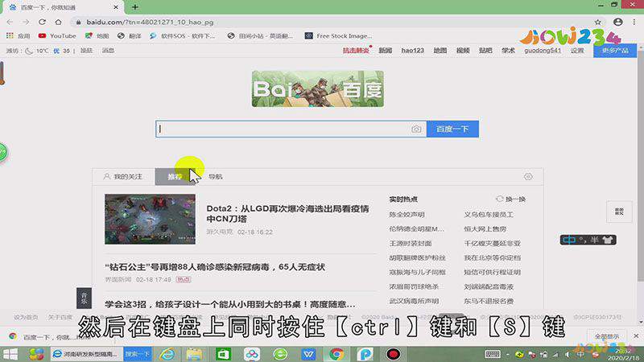Viewport: 644px width, 362px height.
Task: Open the Free Stock Image bookmark
Action: (338, 35)
